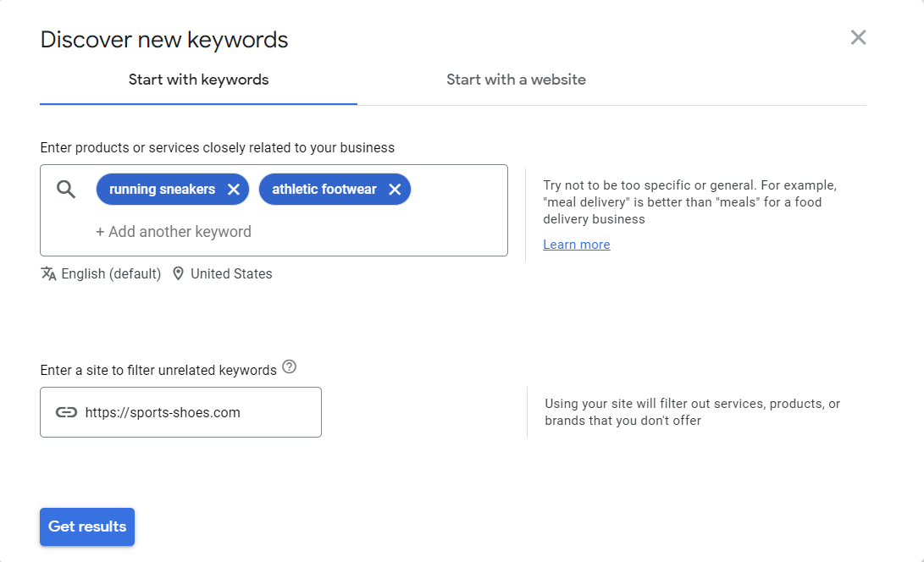Click the translate icon next to English (default)
The height and width of the screenshot is (562, 924).
click(x=49, y=273)
